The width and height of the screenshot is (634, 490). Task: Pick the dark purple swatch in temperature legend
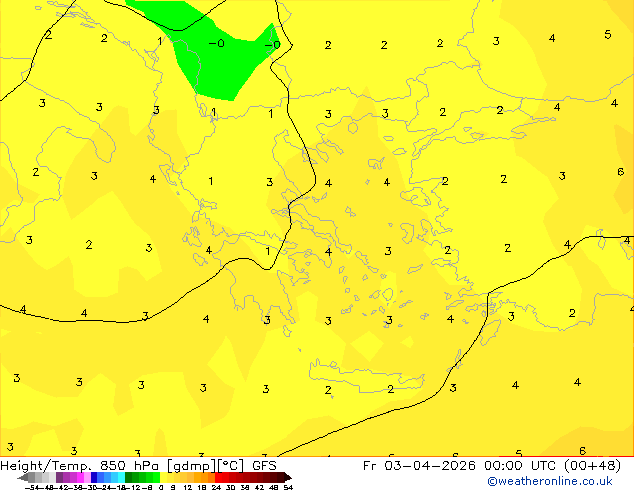click(x=59, y=477)
